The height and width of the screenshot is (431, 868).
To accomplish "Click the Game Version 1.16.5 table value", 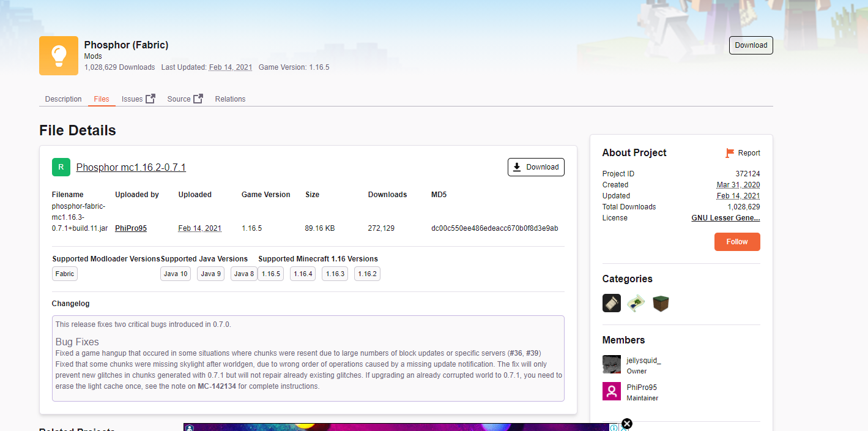I will [251, 228].
